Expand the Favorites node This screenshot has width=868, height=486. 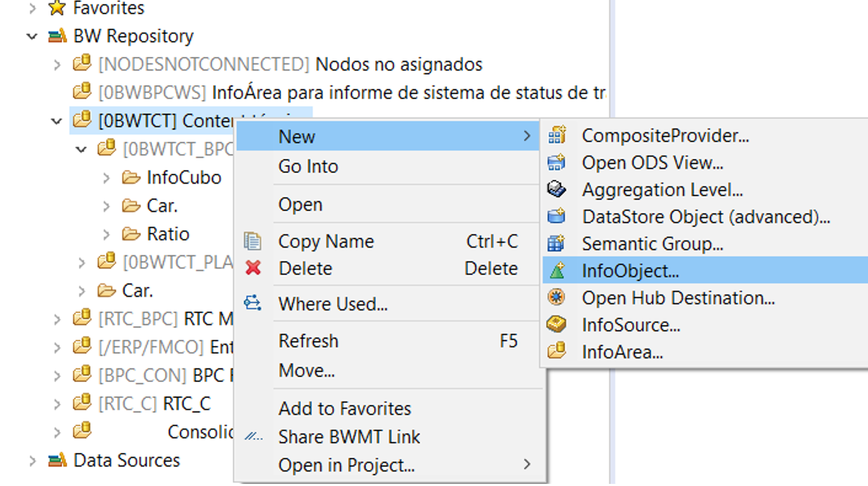click(32, 8)
